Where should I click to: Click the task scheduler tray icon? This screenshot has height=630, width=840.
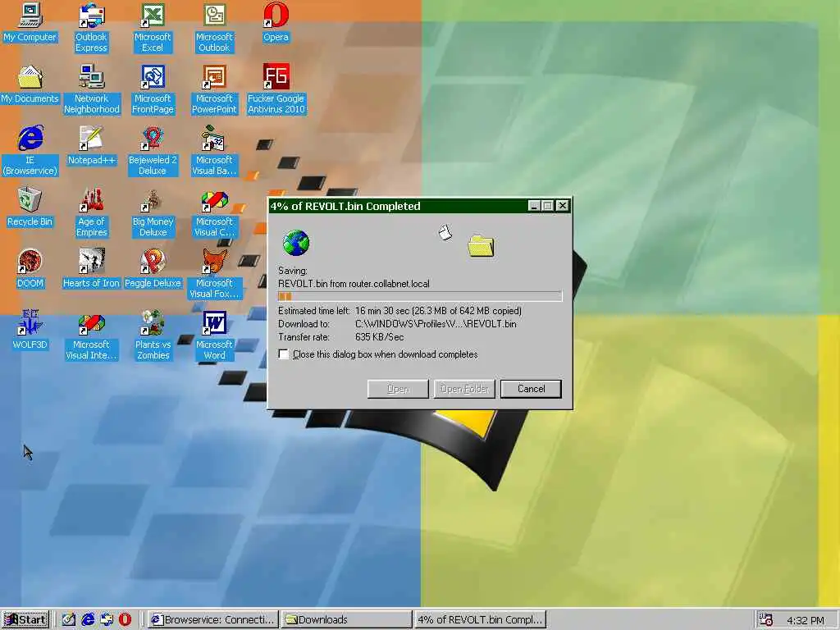(x=766, y=620)
